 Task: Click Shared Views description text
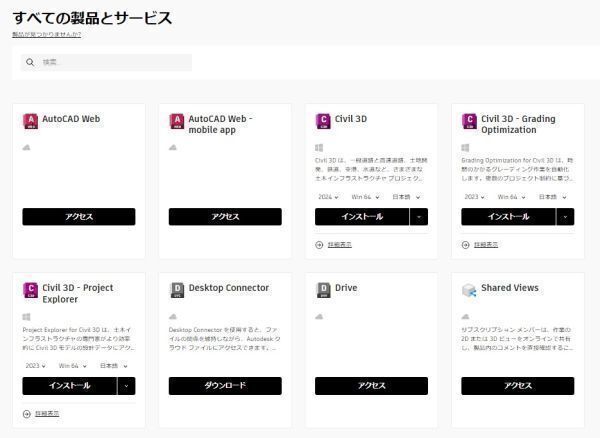point(517,339)
